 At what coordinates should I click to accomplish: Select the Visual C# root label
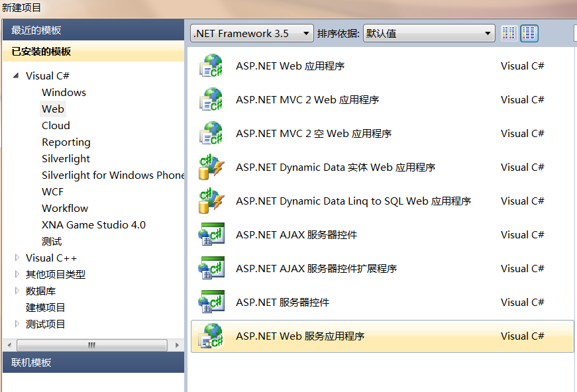tap(48, 75)
